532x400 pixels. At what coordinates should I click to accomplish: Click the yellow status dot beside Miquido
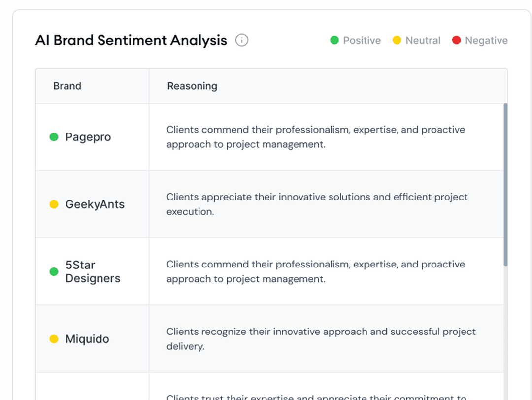54,339
